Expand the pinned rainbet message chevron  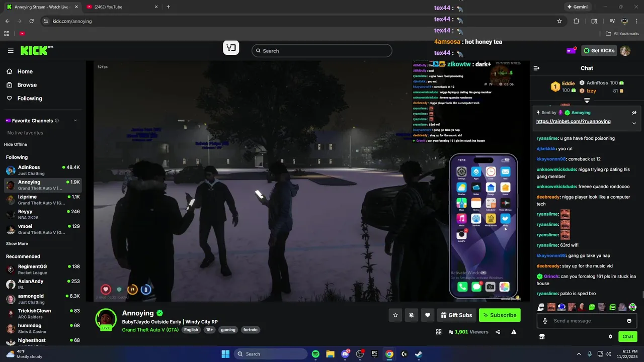click(x=634, y=123)
